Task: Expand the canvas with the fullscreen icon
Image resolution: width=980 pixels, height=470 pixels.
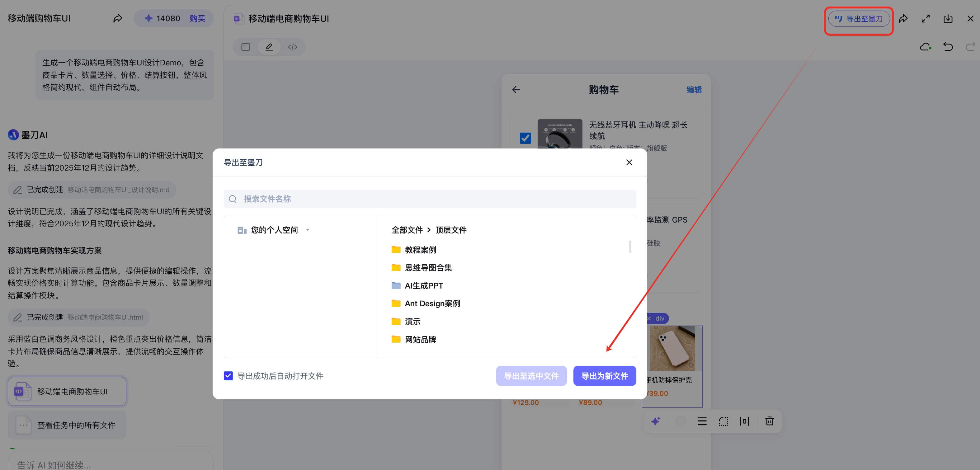Action: tap(926, 18)
